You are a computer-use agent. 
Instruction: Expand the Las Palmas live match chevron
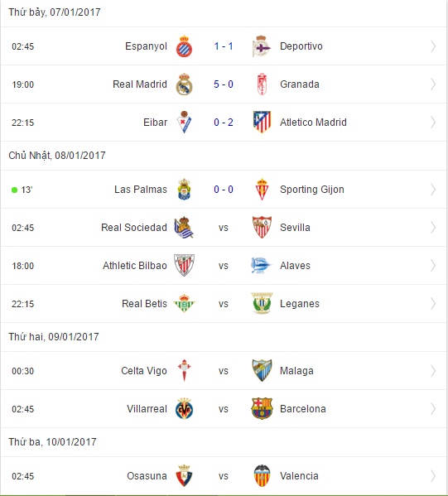(433, 190)
